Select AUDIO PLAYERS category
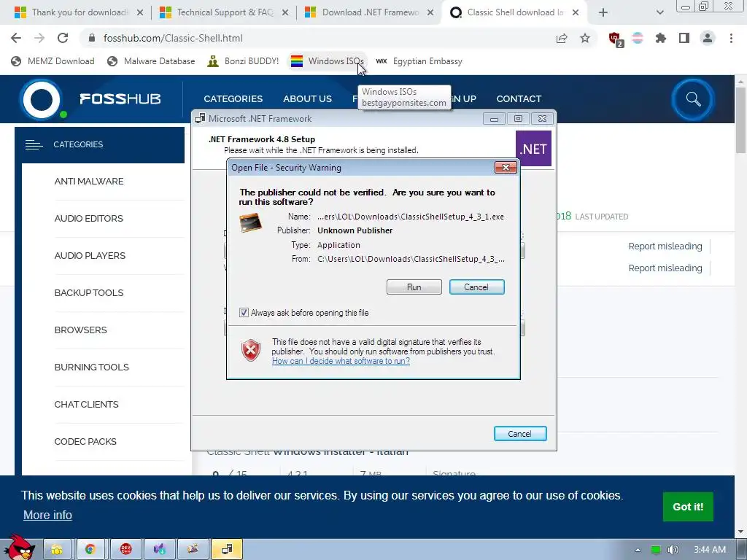This screenshot has height=560, width=747. click(90, 256)
